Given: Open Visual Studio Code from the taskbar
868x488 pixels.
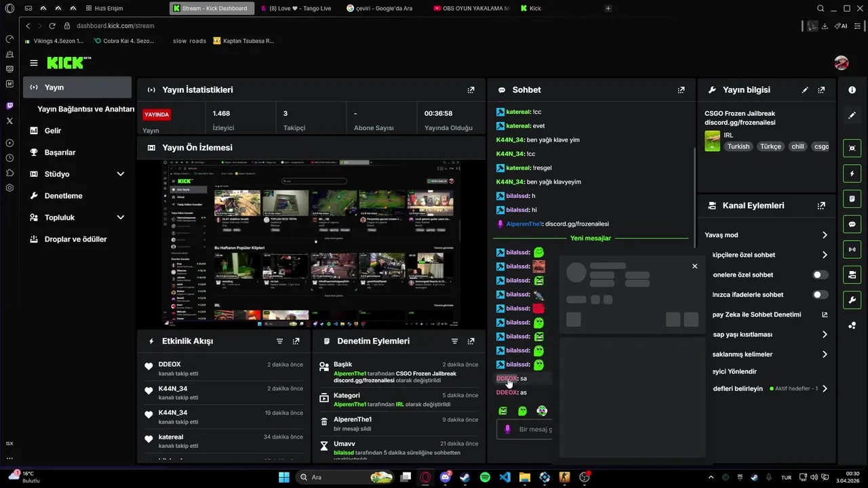Looking at the screenshot, I should click(505, 477).
